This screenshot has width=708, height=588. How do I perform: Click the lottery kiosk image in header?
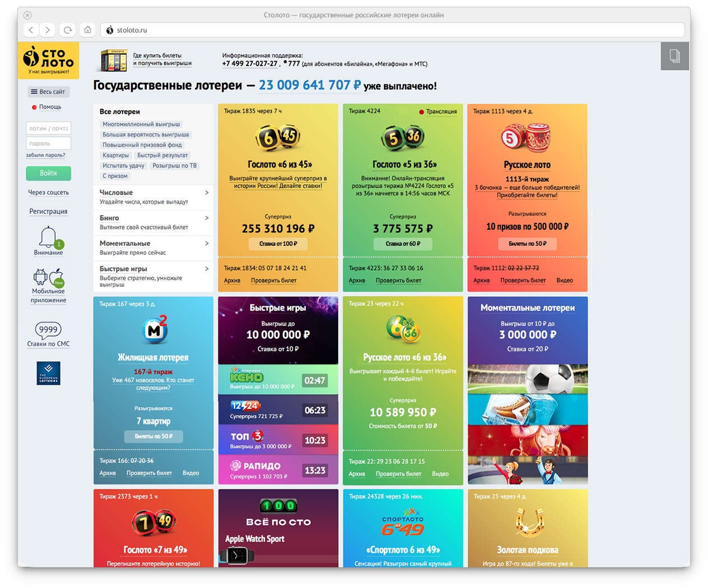pyautogui.click(x=114, y=60)
